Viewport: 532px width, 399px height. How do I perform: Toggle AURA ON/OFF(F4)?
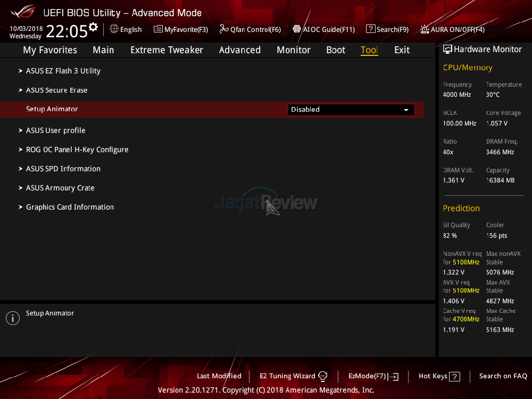point(458,29)
